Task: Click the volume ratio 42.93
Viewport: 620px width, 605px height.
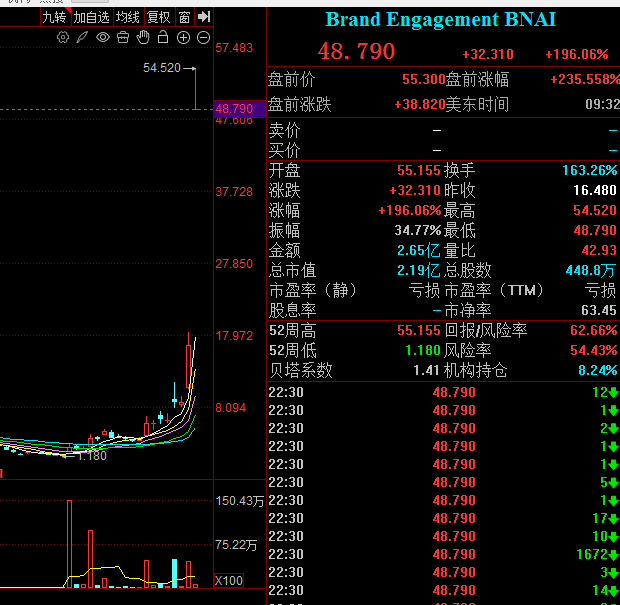Action: [x=599, y=250]
